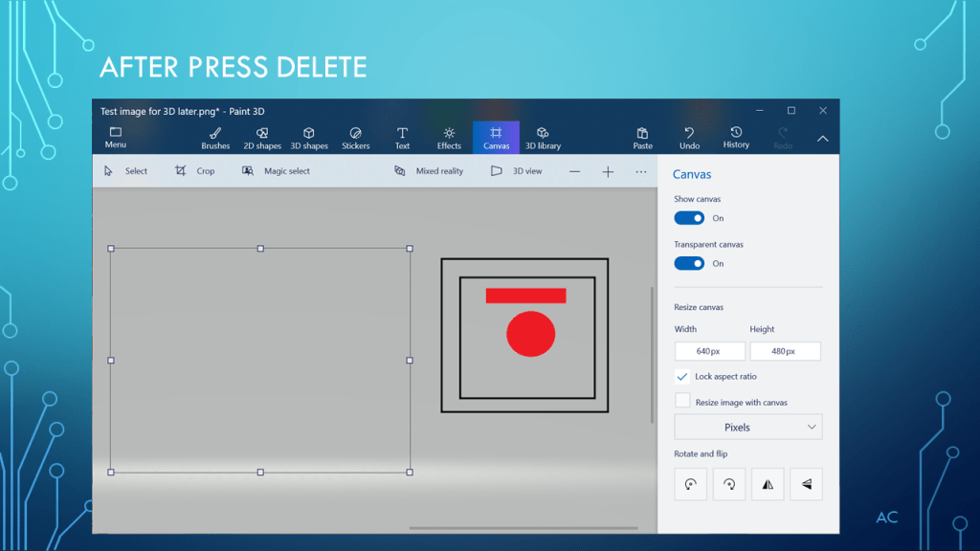The height and width of the screenshot is (551, 980).
Task: Select the 2D shapes tool
Action: (261, 138)
